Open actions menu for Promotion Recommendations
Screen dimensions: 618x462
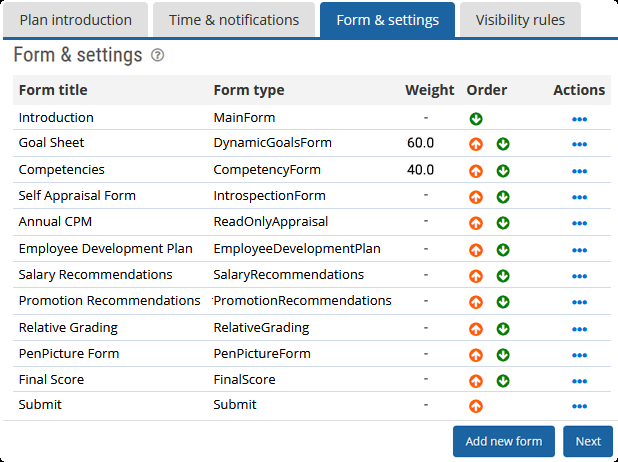click(579, 302)
